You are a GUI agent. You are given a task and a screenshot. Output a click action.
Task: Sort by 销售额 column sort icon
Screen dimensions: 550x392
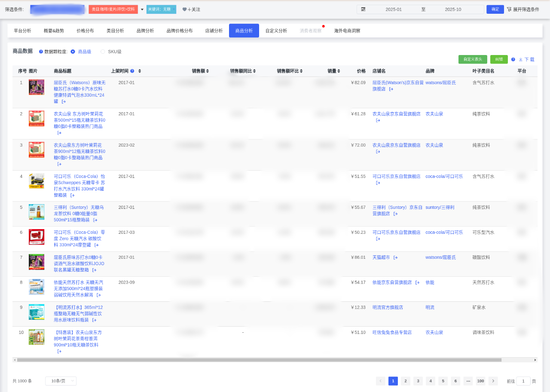208,71
